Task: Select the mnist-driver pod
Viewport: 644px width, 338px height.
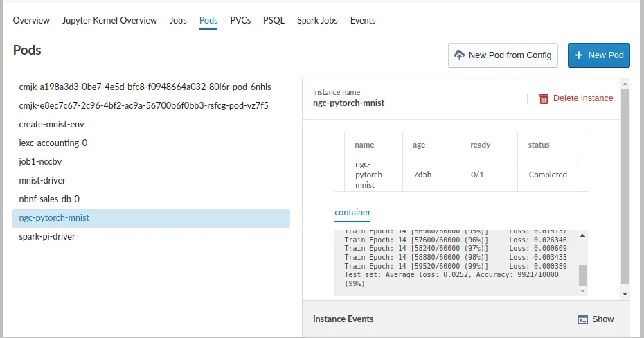Action: (151, 180)
